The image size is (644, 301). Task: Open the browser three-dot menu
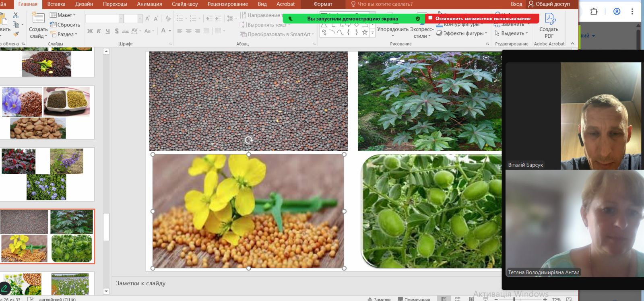point(632,11)
